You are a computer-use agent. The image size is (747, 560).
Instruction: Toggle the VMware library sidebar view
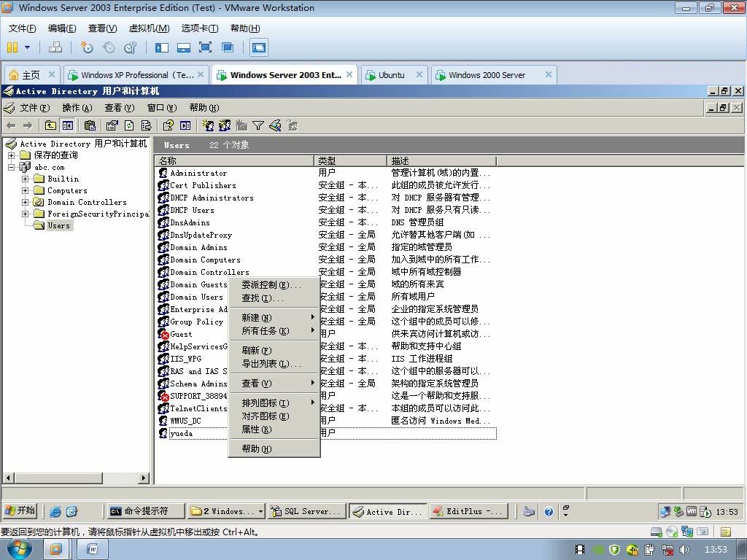(x=162, y=47)
